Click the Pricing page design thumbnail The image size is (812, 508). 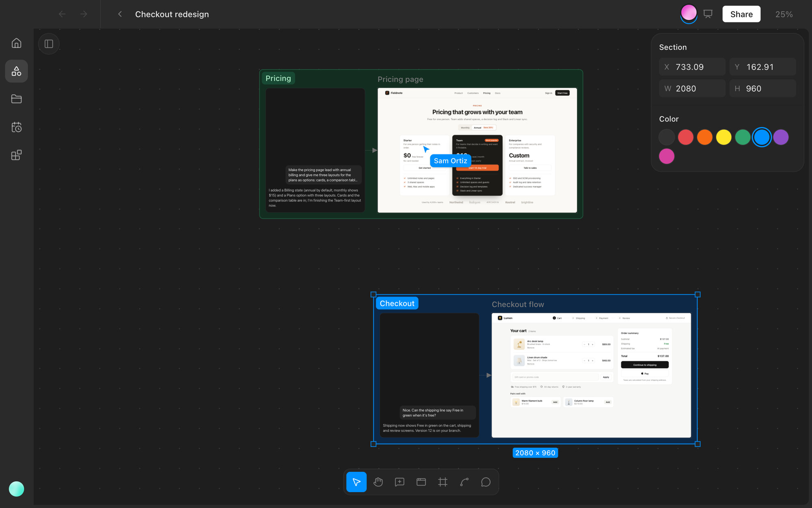pyautogui.click(x=477, y=150)
